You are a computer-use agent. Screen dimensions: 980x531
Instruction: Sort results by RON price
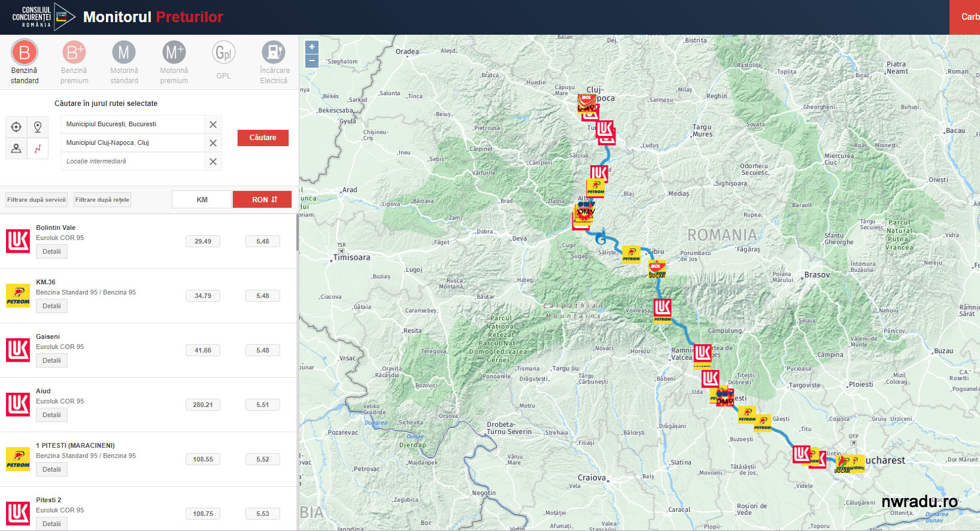262,200
